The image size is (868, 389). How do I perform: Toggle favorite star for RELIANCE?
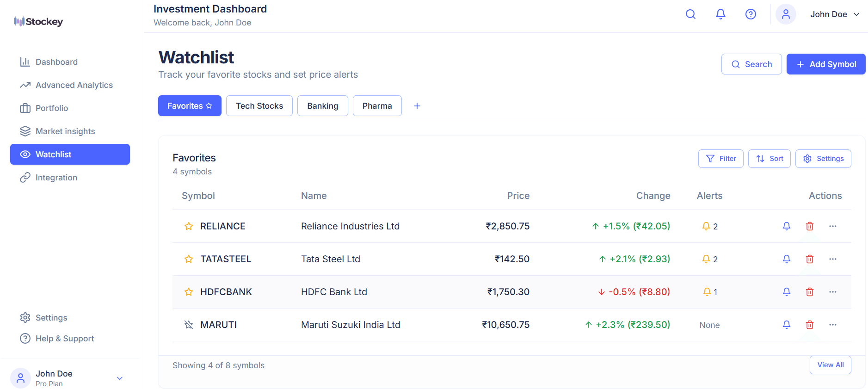[189, 226]
